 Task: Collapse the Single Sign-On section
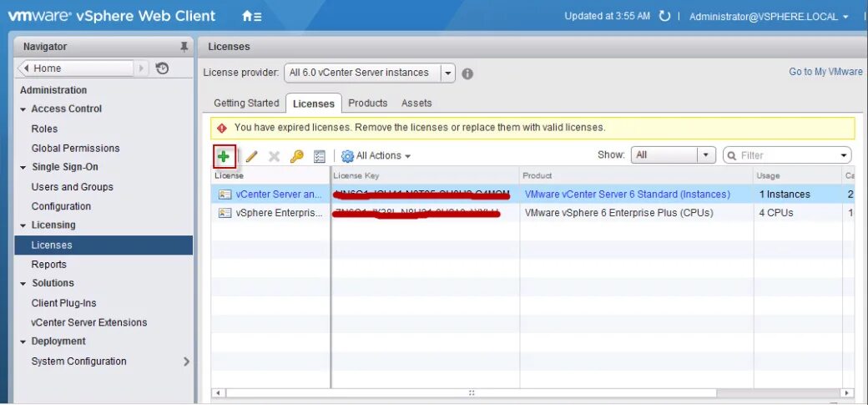point(23,168)
